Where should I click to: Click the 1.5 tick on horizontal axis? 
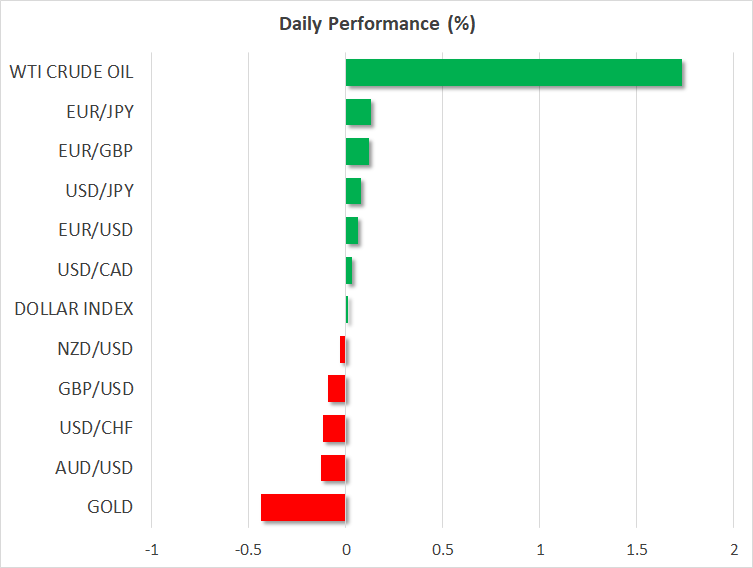pos(636,550)
